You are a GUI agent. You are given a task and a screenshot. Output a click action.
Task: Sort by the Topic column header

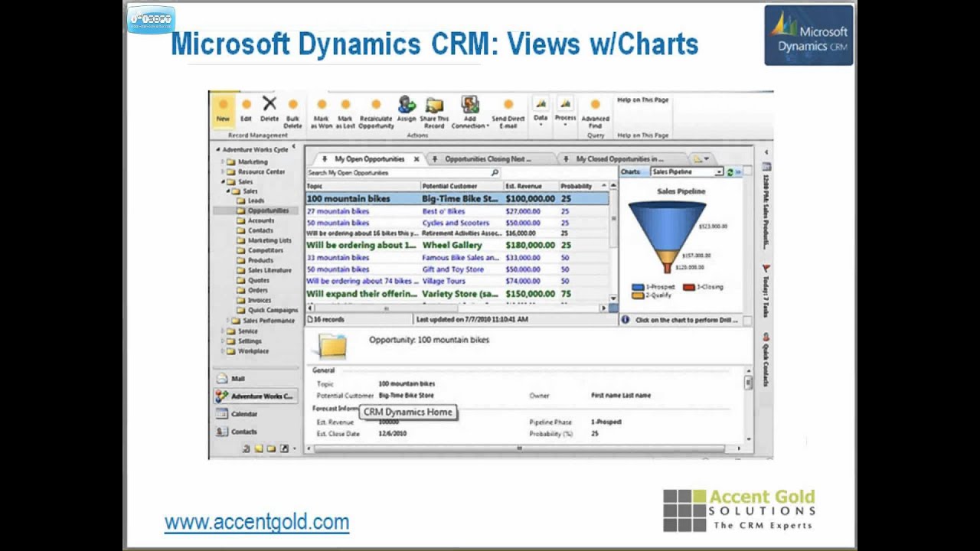pos(363,186)
